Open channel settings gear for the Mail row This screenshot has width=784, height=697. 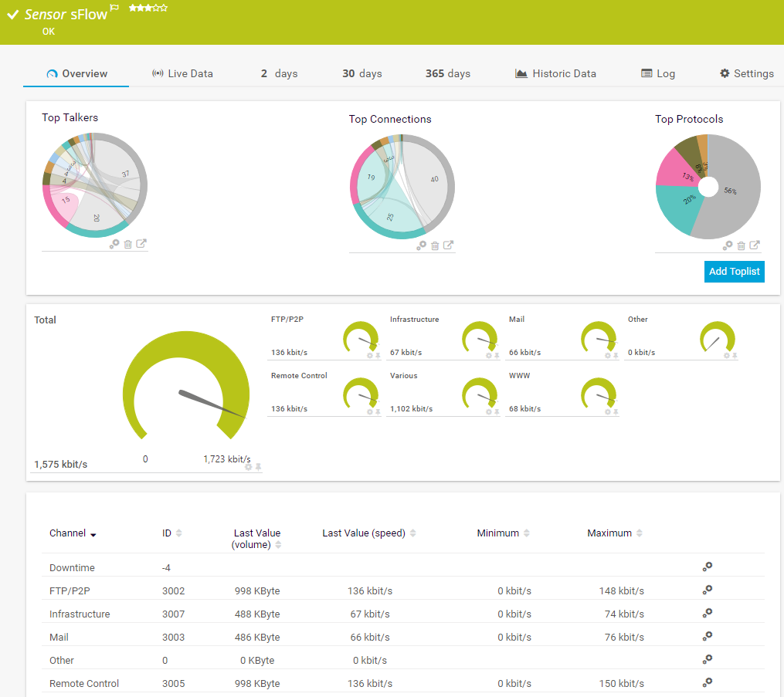point(707,637)
